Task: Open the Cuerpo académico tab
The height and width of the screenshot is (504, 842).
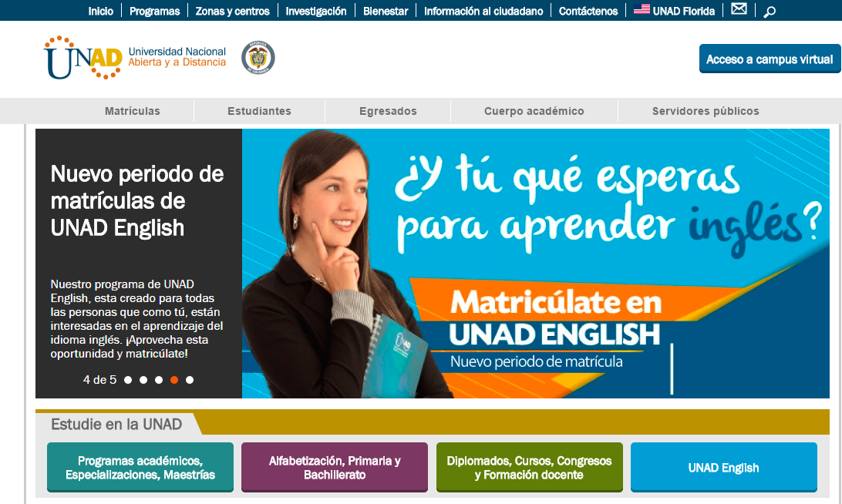Action: tap(534, 111)
